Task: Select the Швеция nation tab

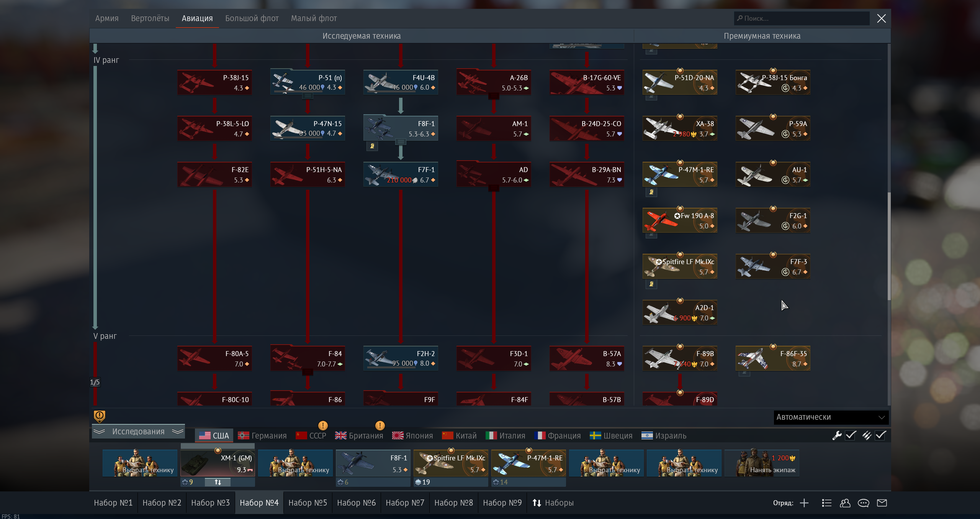Action: [611, 436]
